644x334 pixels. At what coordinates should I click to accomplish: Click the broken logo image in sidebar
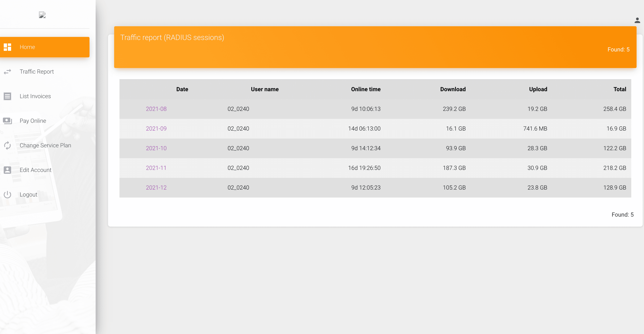click(x=42, y=15)
